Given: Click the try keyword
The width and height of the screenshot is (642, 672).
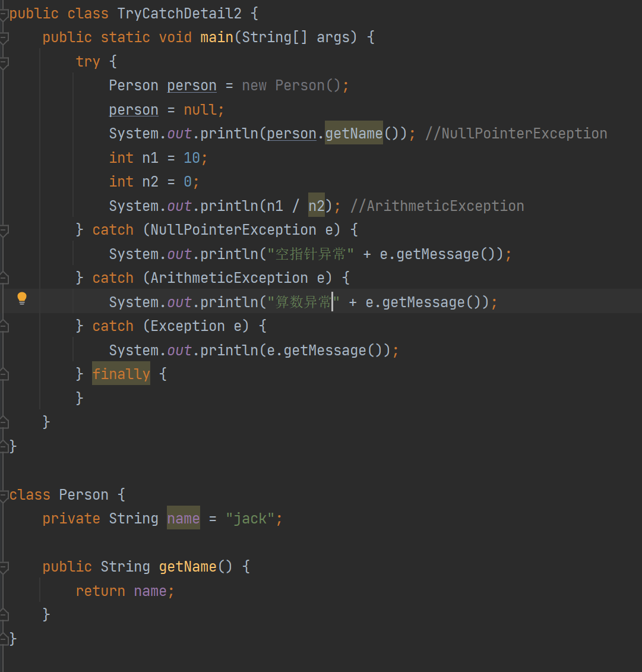Looking at the screenshot, I should [x=88, y=62].
